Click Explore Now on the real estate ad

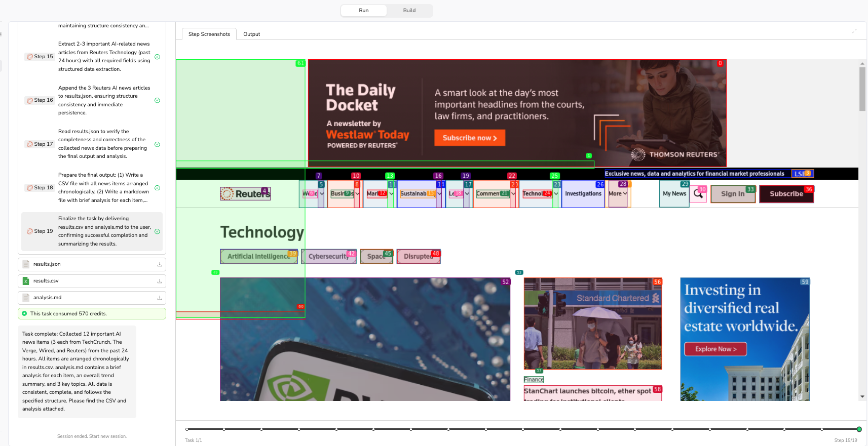point(715,349)
